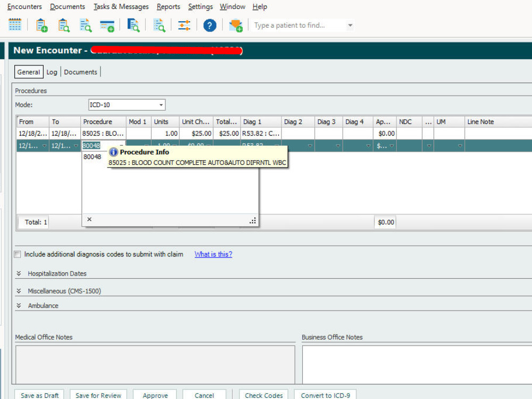
Task: Enable include additional diagnosis codes checkbox
Action: pos(18,254)
